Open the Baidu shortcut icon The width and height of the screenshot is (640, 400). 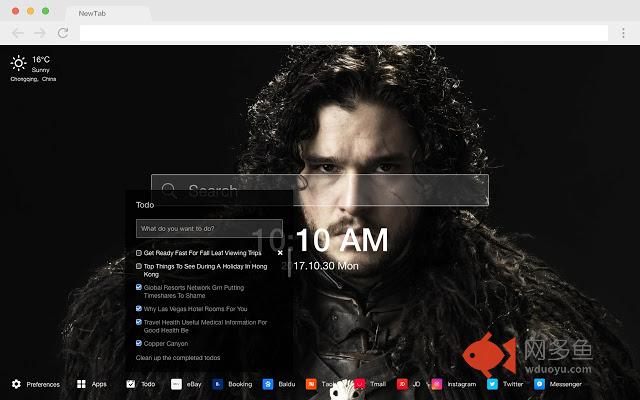coord(268,384)
